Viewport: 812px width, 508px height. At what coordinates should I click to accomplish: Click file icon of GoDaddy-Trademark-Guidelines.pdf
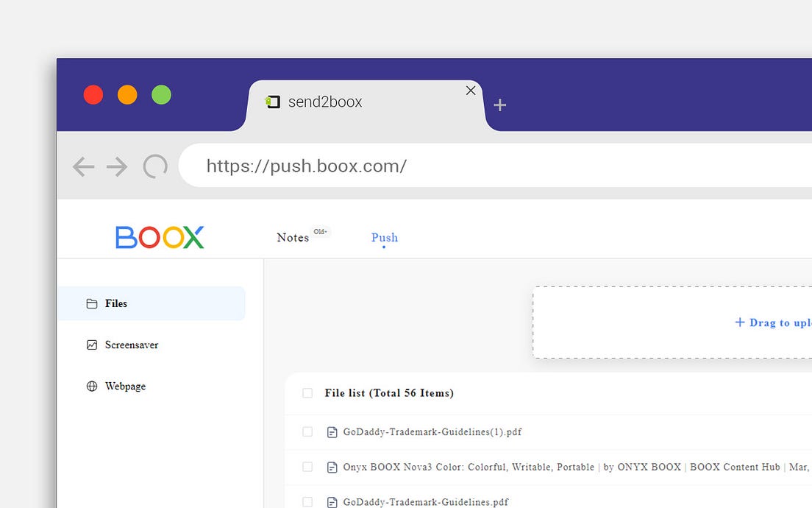click(332, 502)
